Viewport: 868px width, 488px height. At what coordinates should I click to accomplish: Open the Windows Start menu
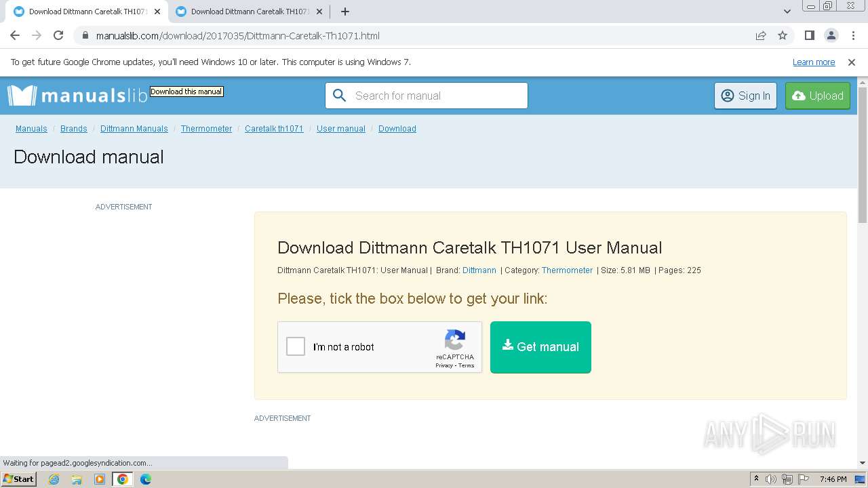click(x=19, y=479)
